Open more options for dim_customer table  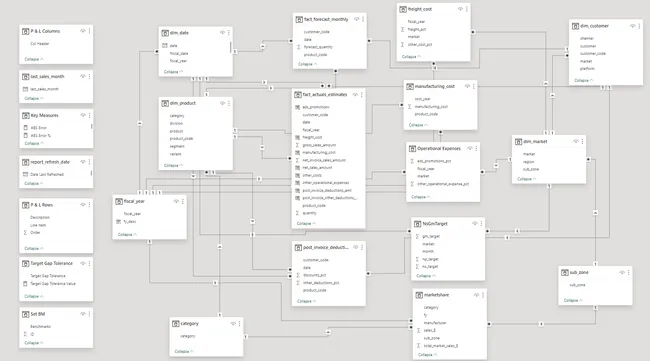pyautogui.click(x=640, y=26)
